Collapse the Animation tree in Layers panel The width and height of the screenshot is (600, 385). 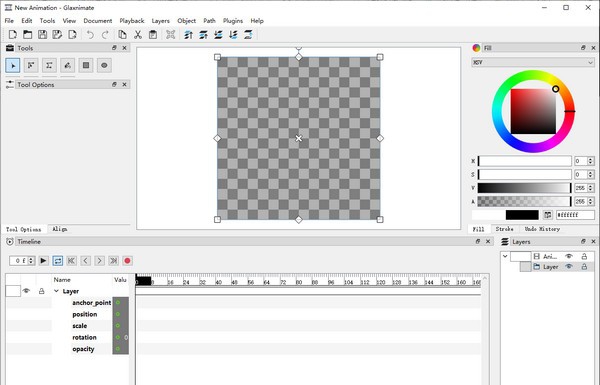click(x=505, y=256)
